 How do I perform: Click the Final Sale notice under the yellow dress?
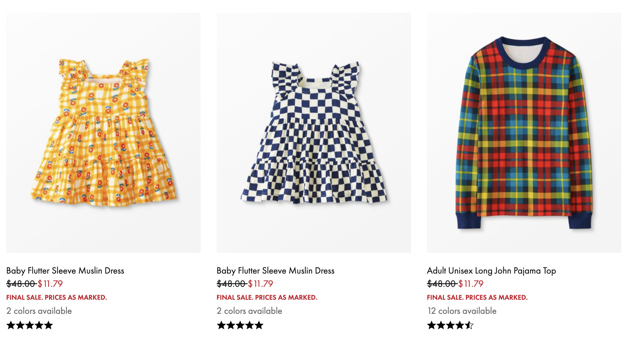coord(57,297)
